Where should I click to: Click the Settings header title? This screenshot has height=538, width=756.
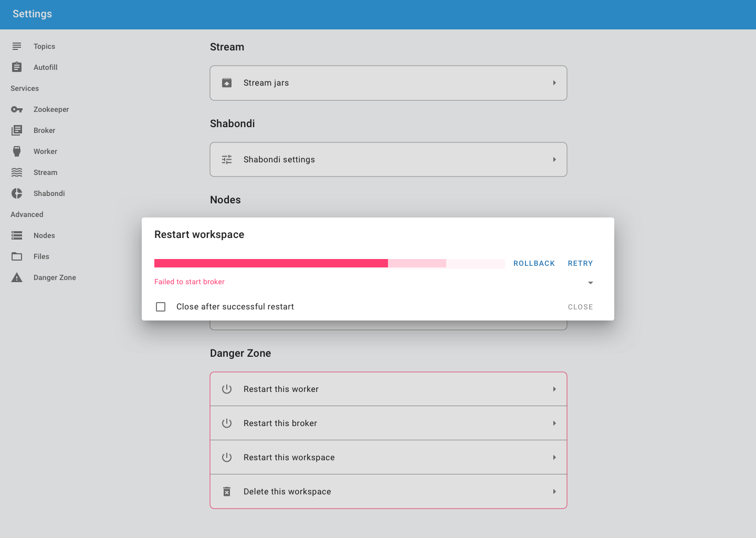[33, 14]
